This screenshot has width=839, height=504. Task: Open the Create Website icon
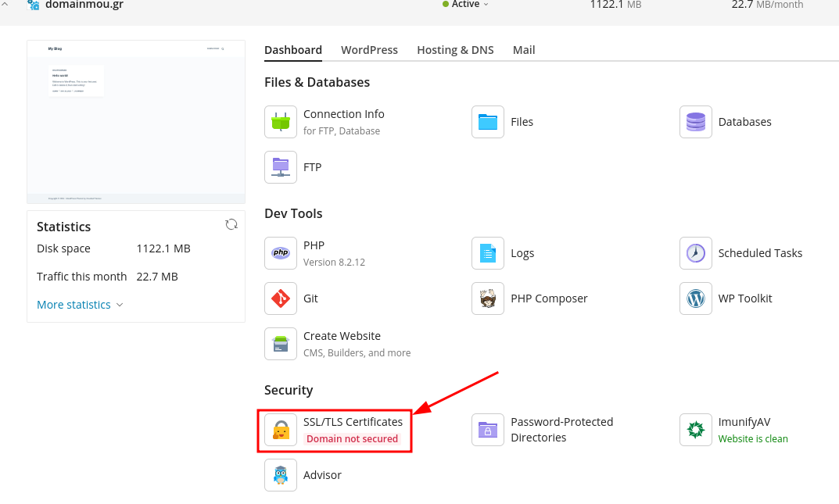[281, 344]
